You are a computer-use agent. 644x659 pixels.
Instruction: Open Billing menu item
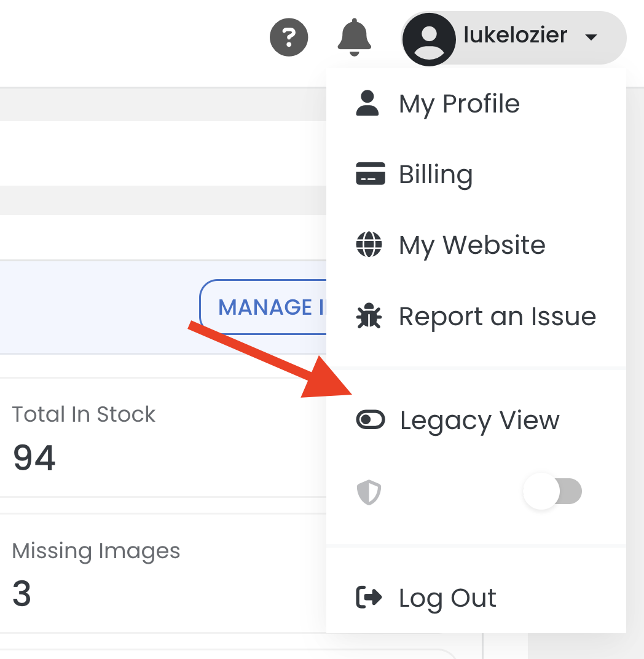tap(476, 174)
